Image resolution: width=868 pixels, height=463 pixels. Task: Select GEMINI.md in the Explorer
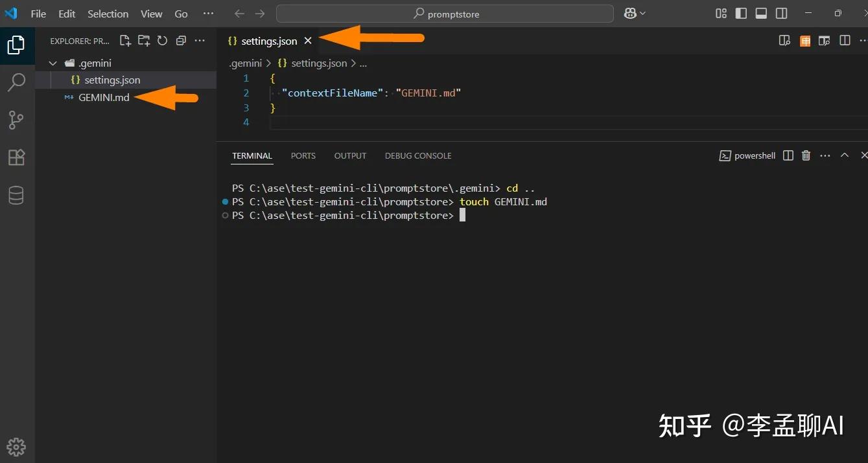coord(104,98)
